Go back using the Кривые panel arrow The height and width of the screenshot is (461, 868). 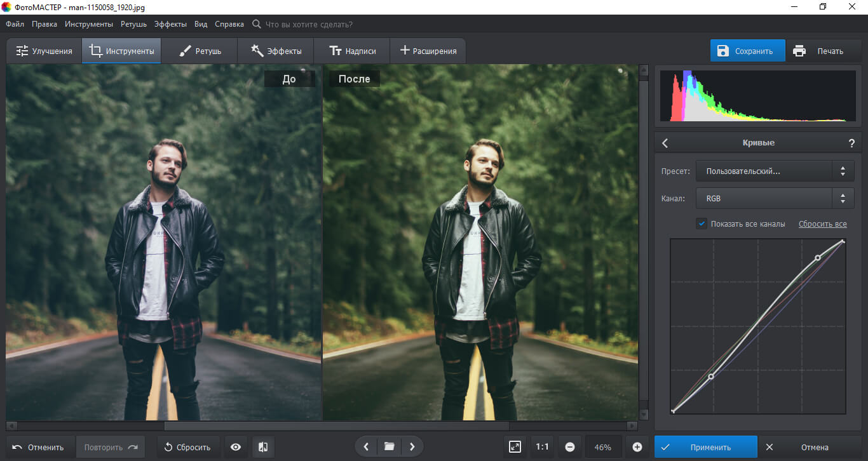pyautogui.click(x=665, y=144)
